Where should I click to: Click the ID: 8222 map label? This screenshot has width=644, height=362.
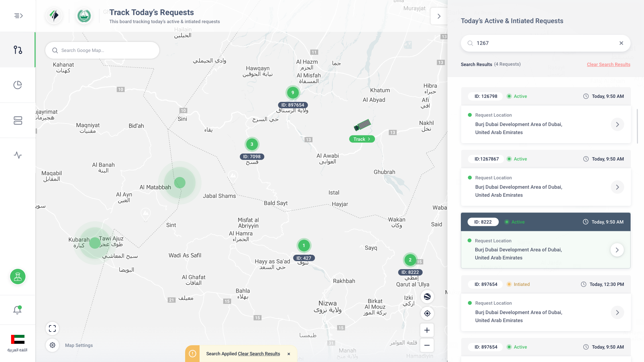pos(410,272)
